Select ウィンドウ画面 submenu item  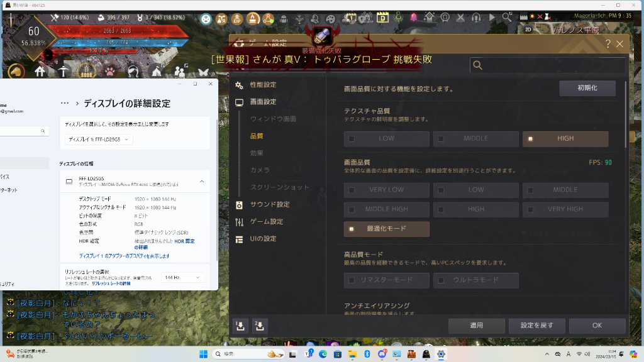coord(273,119)
